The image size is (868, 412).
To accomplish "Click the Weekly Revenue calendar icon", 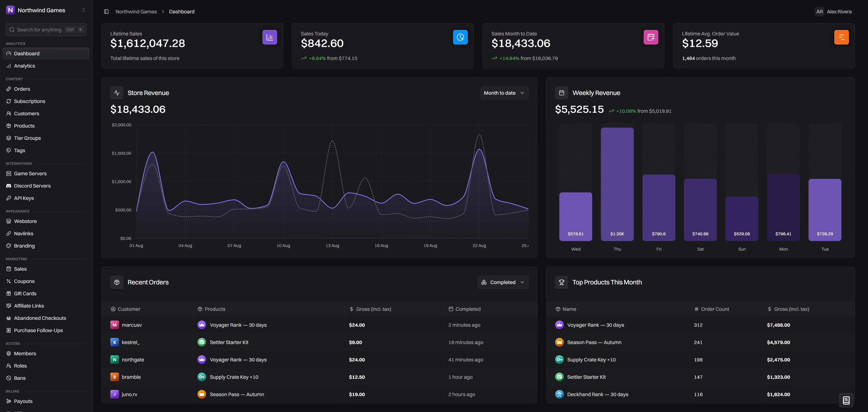I will (x=561, y=93).
